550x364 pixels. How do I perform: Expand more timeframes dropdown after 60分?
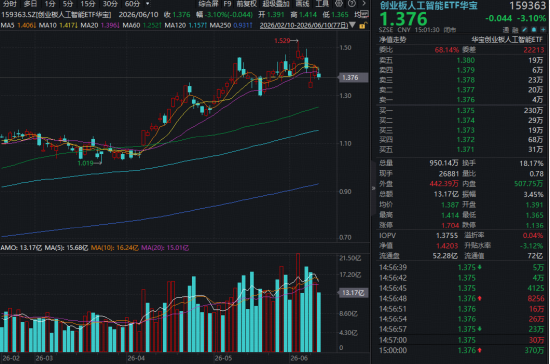[148, 4]
